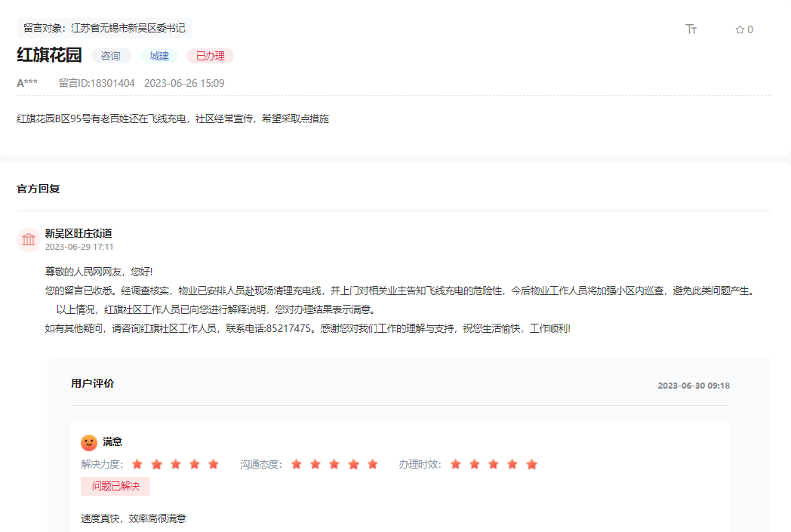
Task: Select the 咨询 category tag
Action: tap(110, 55)
